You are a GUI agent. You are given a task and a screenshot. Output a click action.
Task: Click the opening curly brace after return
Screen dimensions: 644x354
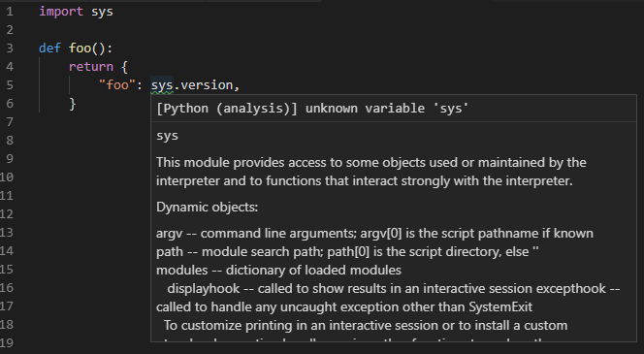tap(124, 67)
